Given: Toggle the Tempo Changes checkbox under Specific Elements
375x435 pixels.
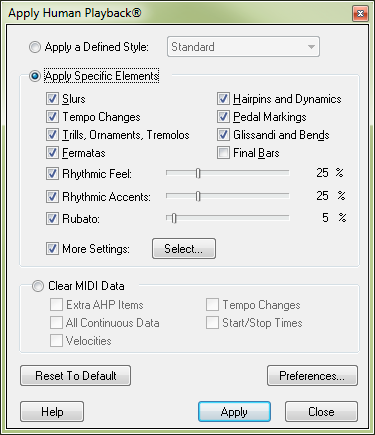Looking at the screenshot, I should click(x=52, y=117).
